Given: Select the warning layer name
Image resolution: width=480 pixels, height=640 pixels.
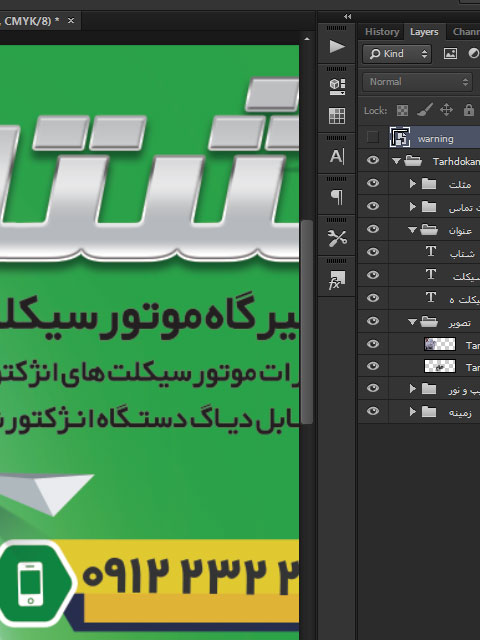Looking at the screenshot, I should tap(435, 139).
